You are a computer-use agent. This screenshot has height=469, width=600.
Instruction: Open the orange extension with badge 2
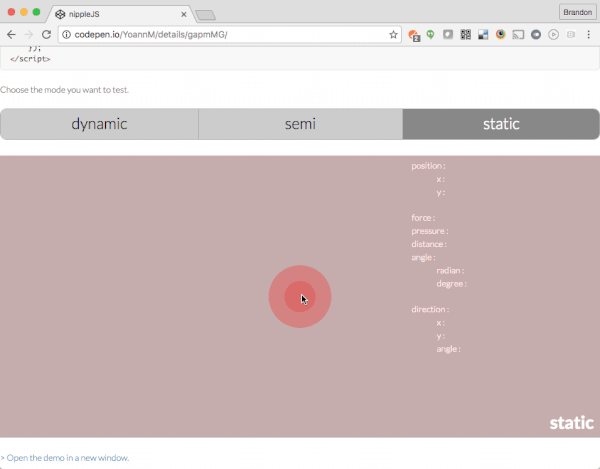(414, 35)
